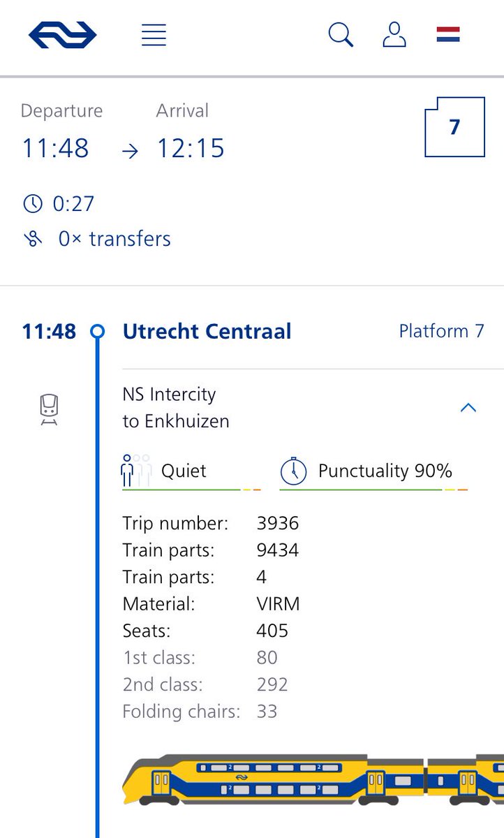Click the punctuality stopwatch icon
The image size is (504, 838).
click(294, 471)
